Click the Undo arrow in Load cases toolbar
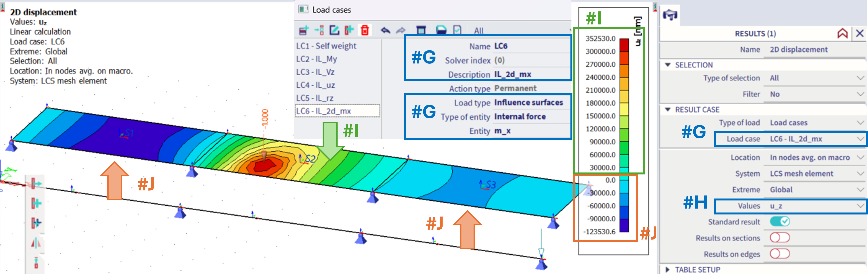The height and width of the screenshot is (274, 868). 385,30
